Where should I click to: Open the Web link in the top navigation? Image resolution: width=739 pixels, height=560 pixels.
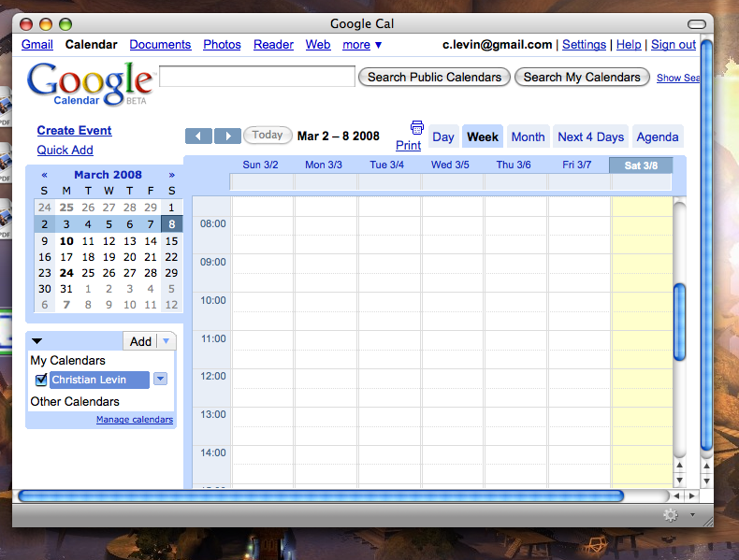pos(318,45)
